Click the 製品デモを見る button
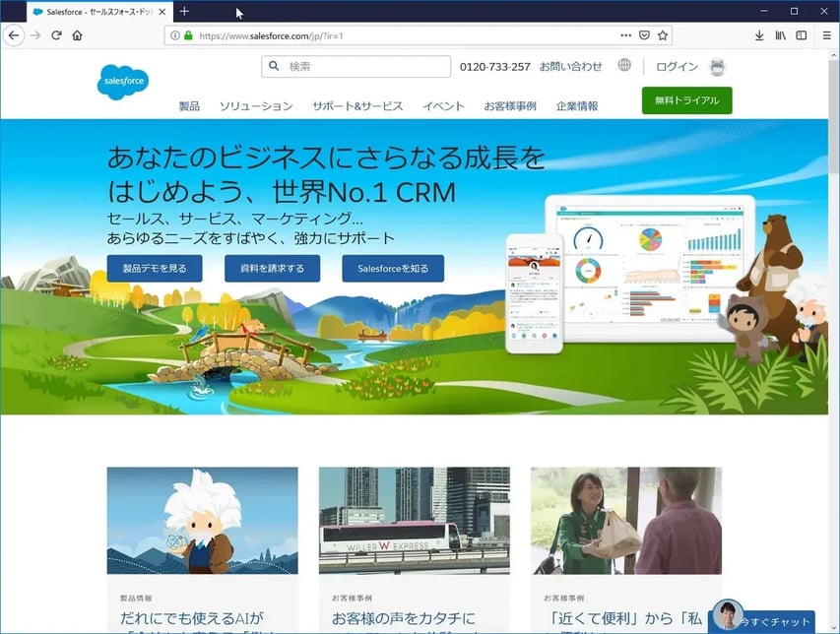 [x=155, y=269]
